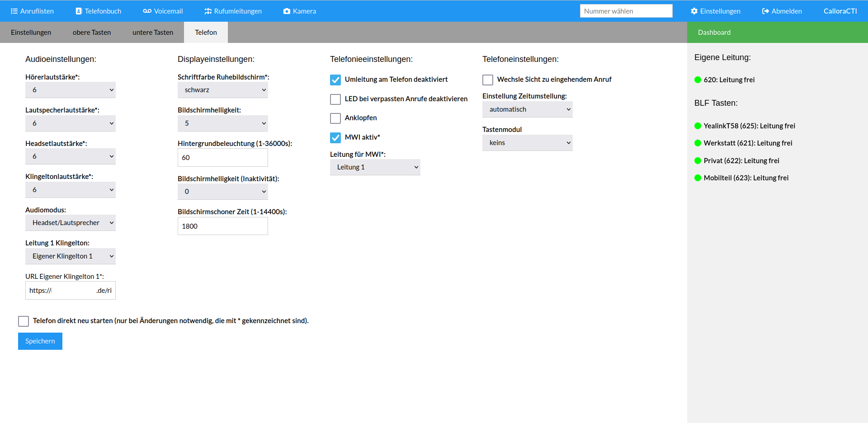Open the Bildschirmhelligkeit dropdown showing 5

(x=223, y=123)
